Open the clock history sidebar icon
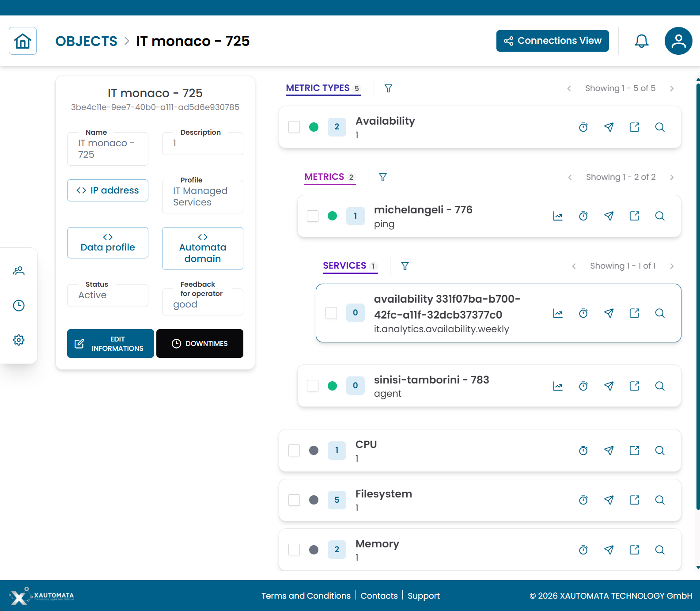Image resolution: width=700 pixels, height=611 pixels. coord(19,305)
